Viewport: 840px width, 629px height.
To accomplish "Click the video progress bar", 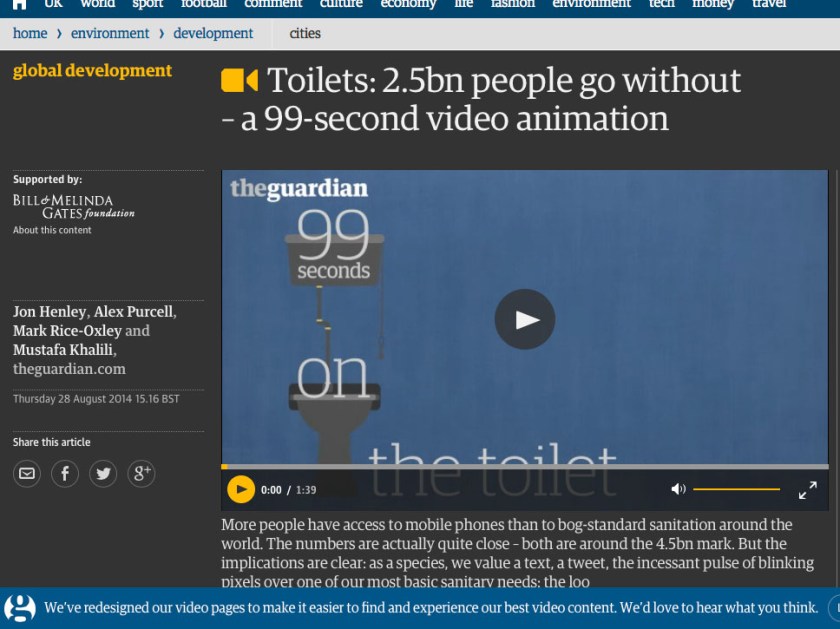I will click(524, 466).
